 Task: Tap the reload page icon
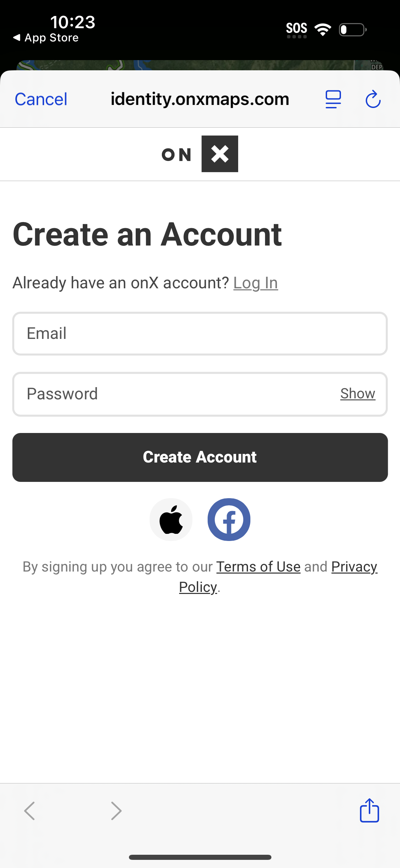[x=373, y=99]
